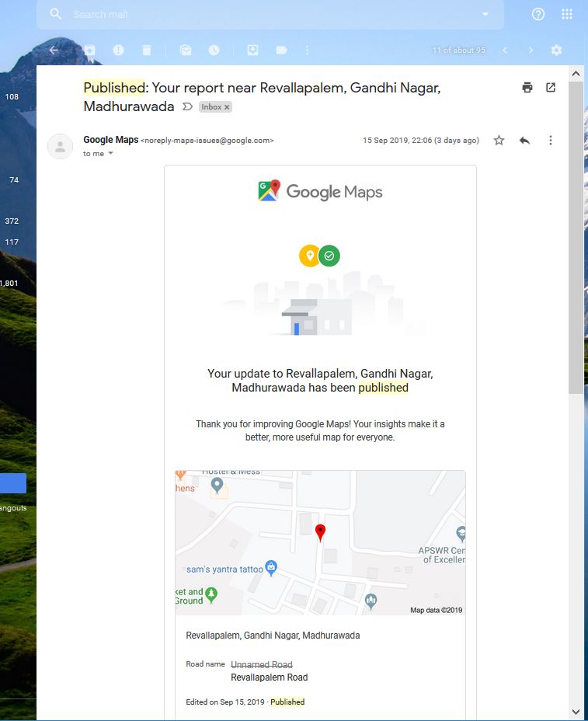Screen dimensions: 588x721
Task: Click the APSWR Centre map label
Action: (x=442, y=555)
